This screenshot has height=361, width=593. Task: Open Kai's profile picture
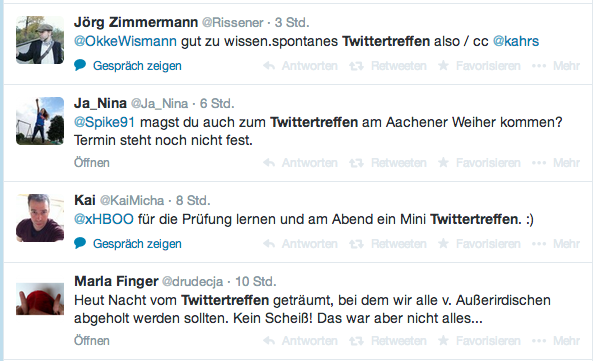pos(40,218)
